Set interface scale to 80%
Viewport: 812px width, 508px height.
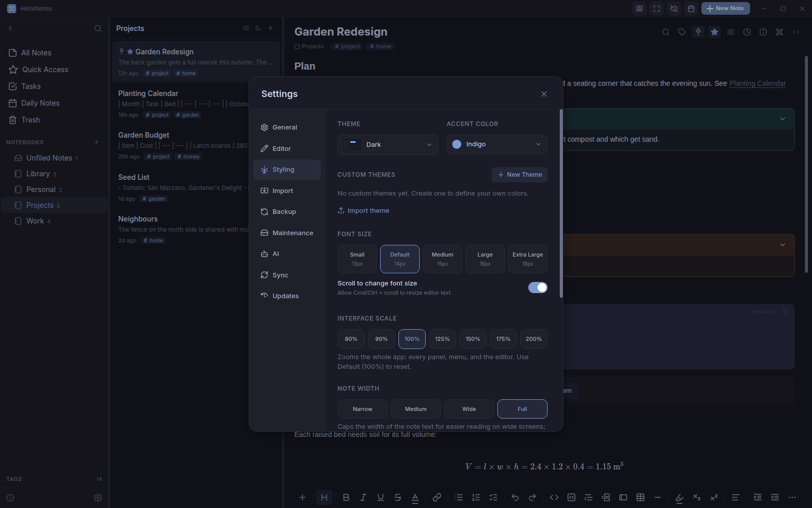point(351,339)
